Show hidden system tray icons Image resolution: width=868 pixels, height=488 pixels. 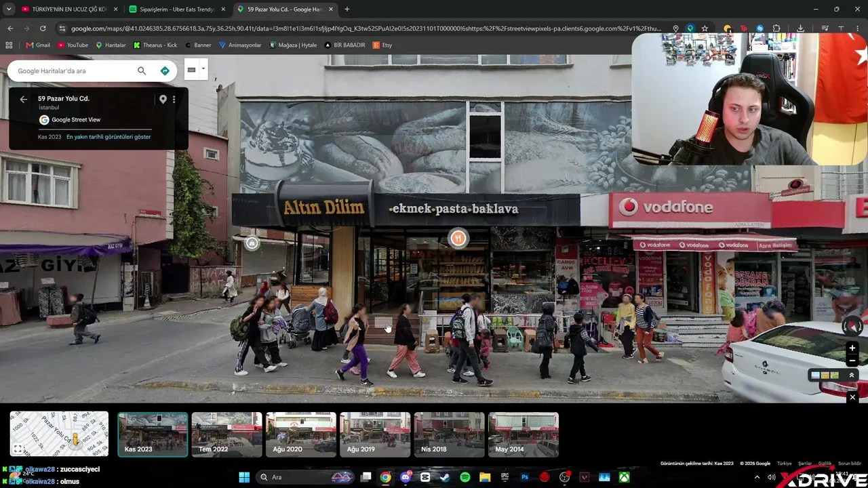(757, 477)
